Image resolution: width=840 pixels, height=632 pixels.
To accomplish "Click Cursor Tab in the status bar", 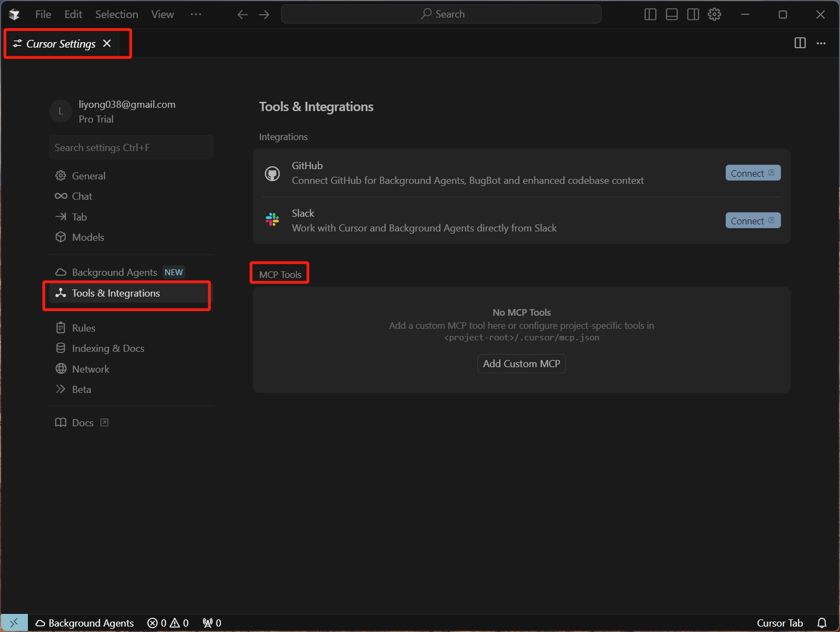I will (780, 623).
